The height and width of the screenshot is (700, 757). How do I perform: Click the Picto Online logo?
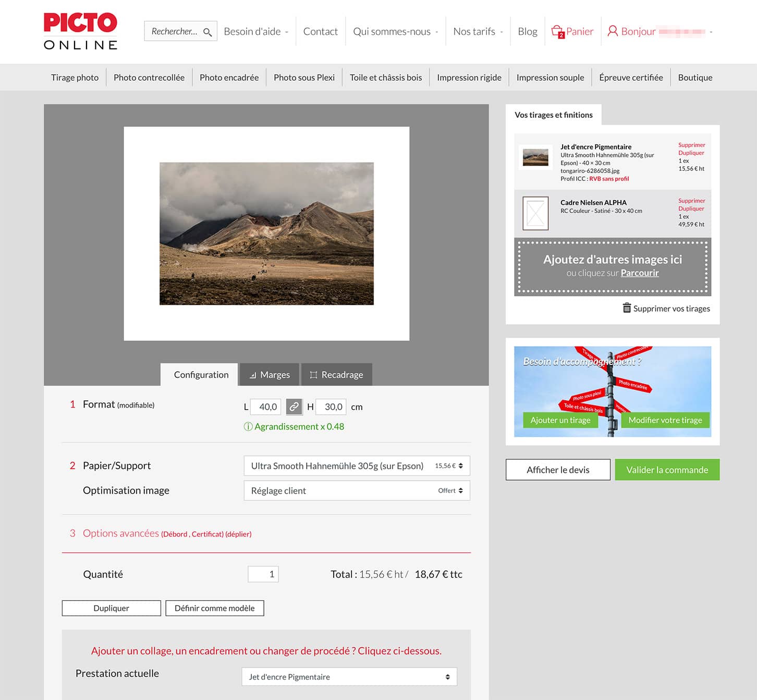[x=81, y=31]
